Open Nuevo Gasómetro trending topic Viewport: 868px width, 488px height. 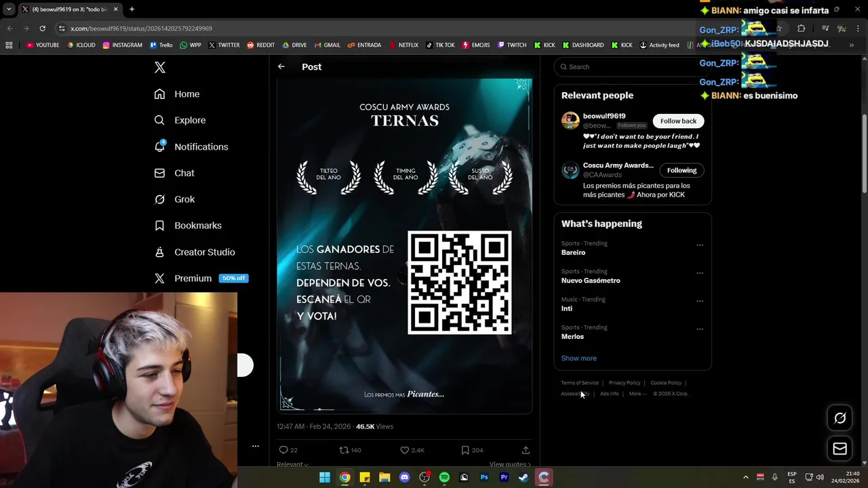(591, 281)
